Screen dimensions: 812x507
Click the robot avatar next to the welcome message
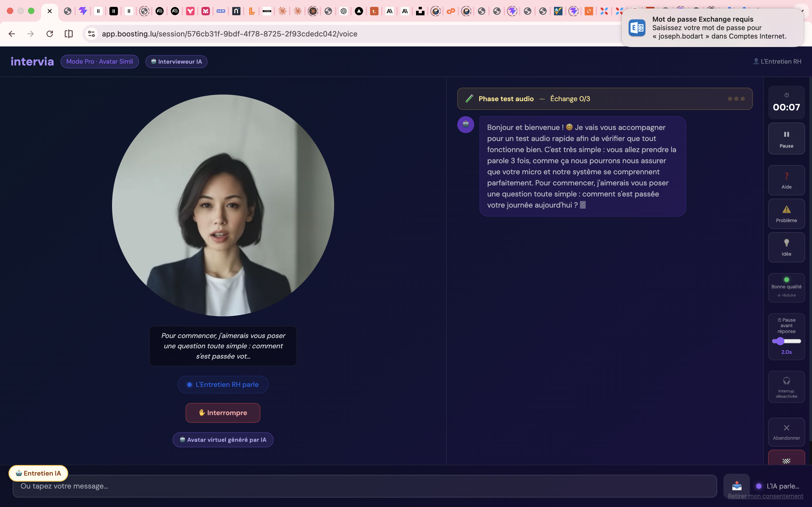466,124
